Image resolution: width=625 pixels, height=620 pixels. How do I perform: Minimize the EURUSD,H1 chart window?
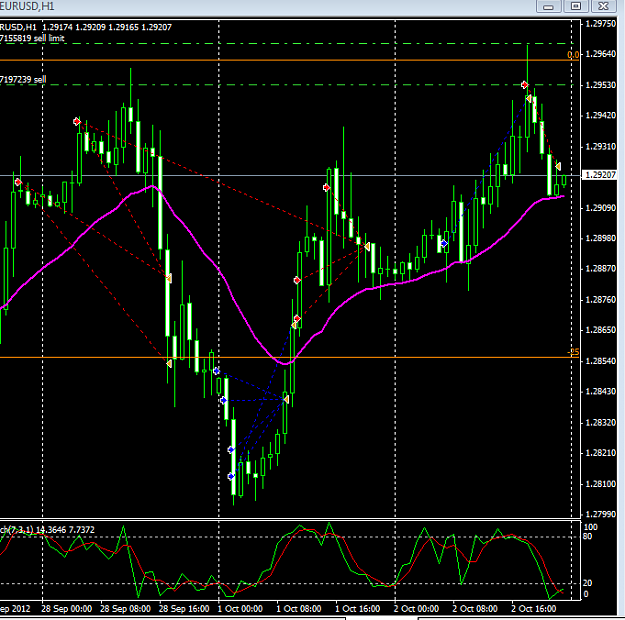tap(548, 6)
